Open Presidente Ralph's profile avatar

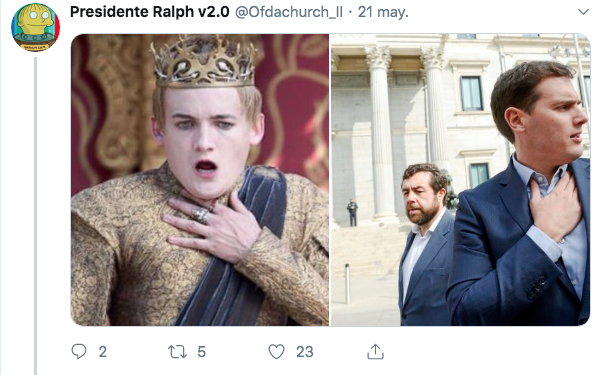[x=35, y=27]
